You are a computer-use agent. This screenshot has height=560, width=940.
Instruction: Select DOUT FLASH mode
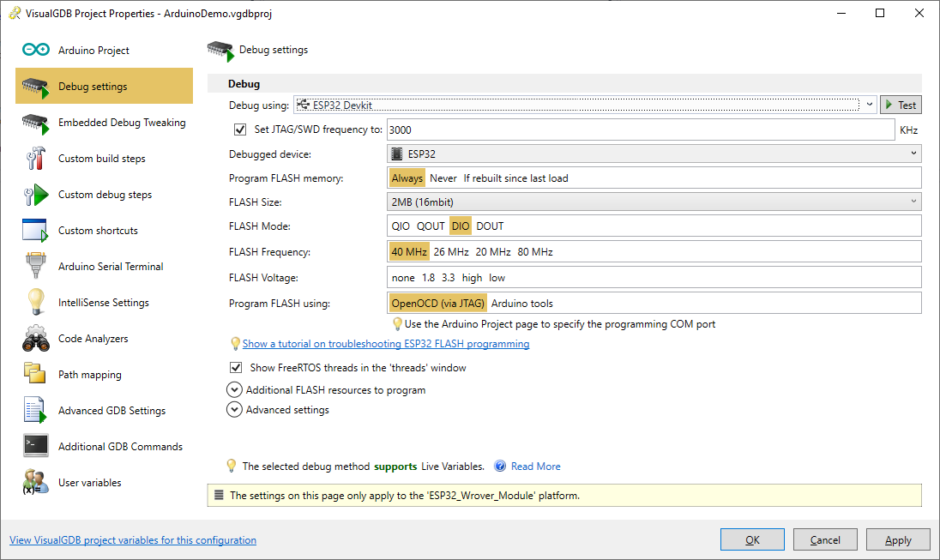click(490, 226)
